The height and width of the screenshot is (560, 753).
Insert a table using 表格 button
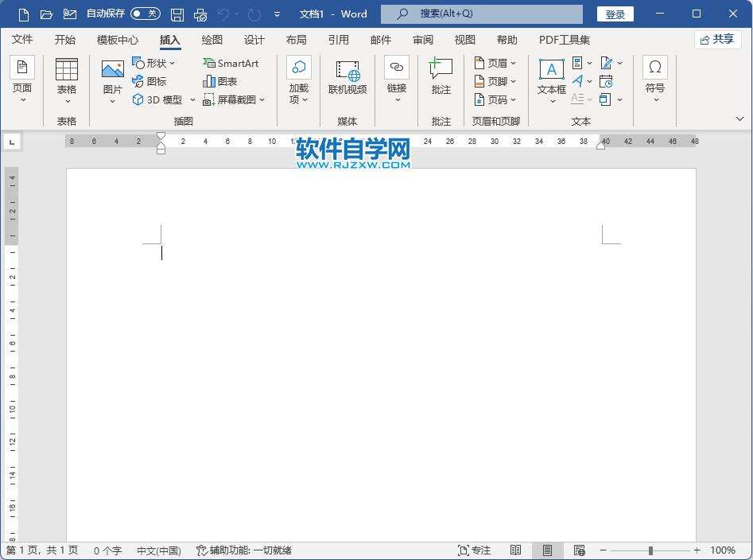(x=67, y=78)
